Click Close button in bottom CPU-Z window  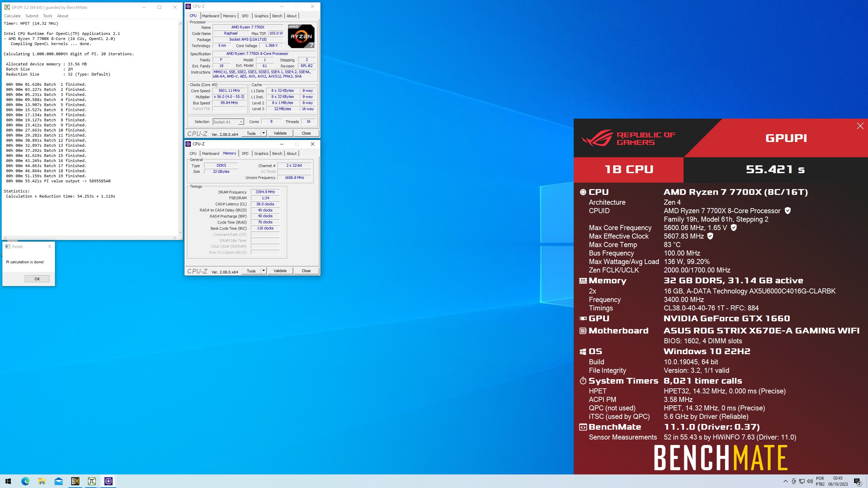click(306, 271)
